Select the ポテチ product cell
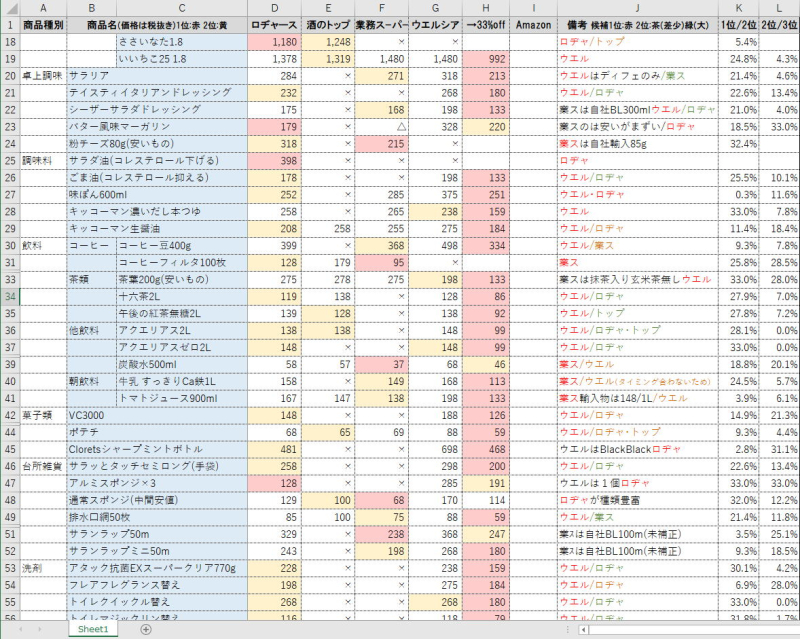800x639 pixels. [157, 432]
